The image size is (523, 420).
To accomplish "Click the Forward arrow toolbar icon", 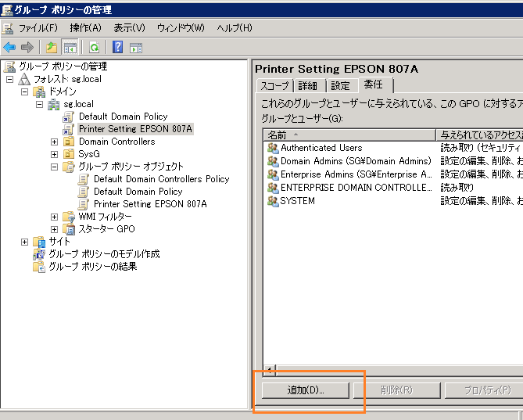I will point(27,48).
